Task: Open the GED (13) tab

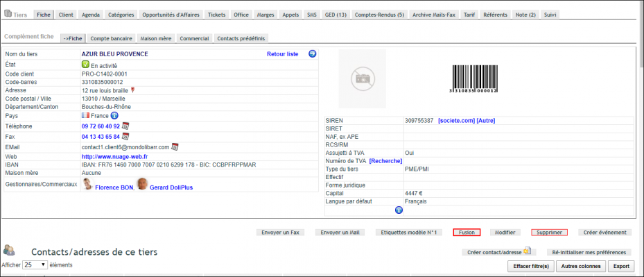Action: [x=336, y=15]
